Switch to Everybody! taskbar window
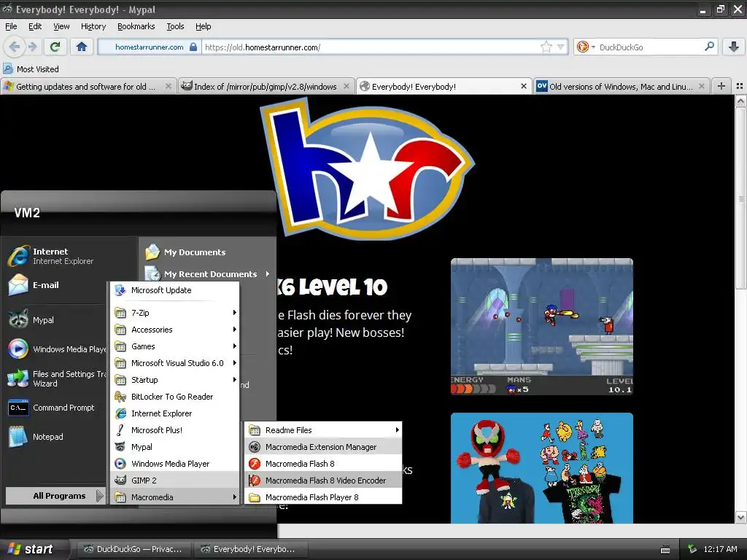The height and width of the screenshot is (560, 747). 251,549
